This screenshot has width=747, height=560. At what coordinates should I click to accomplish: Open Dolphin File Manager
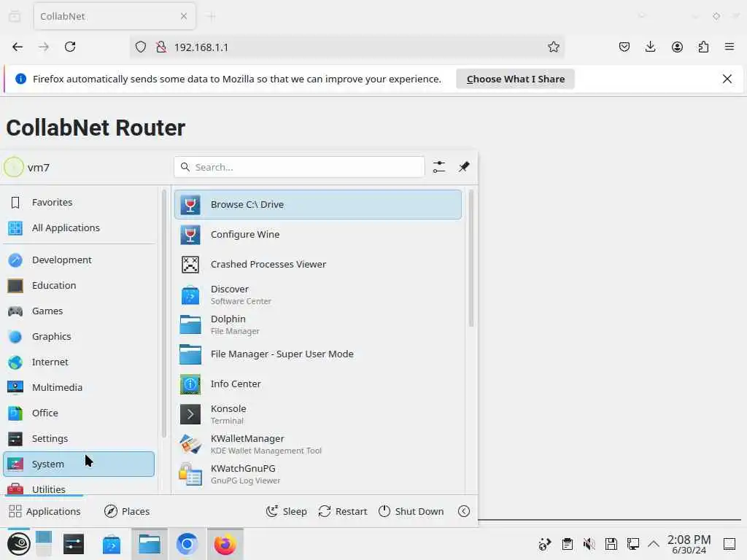coord(318,324)
